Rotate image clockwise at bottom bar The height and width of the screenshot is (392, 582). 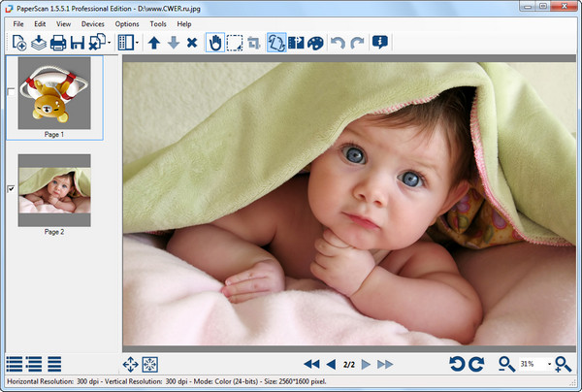pos(476,364)
